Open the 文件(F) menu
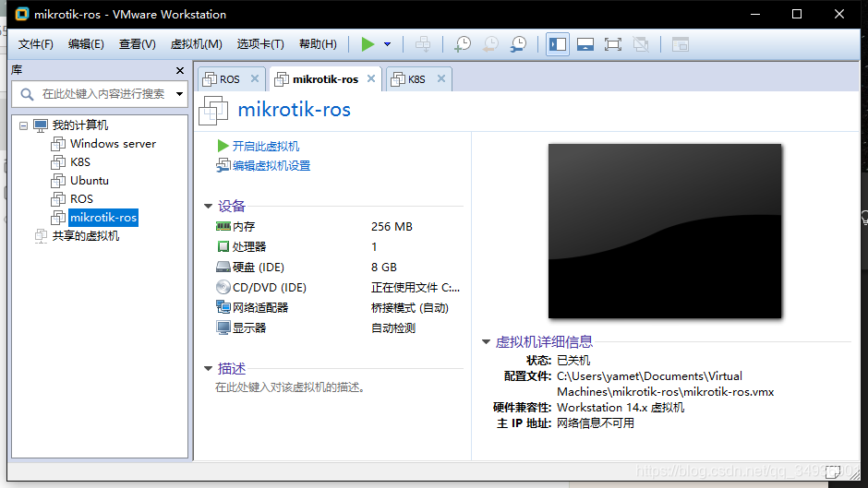 [35, 44]
